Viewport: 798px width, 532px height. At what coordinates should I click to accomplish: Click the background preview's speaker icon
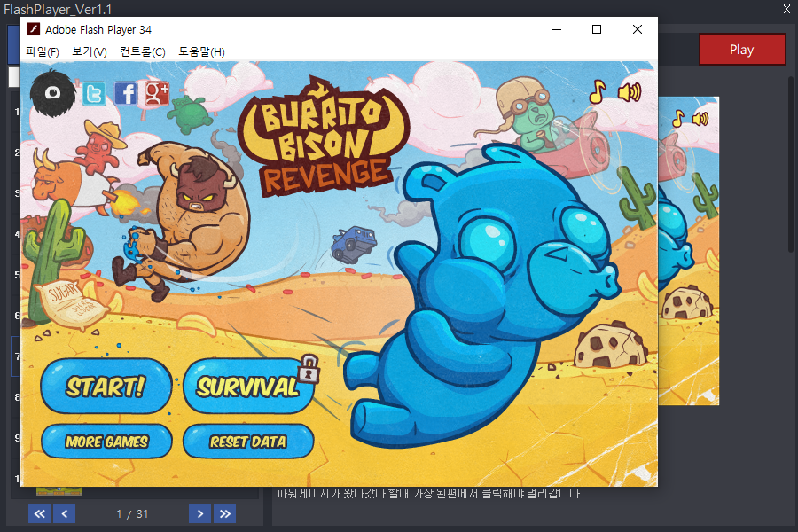click(x=700, y=119)
